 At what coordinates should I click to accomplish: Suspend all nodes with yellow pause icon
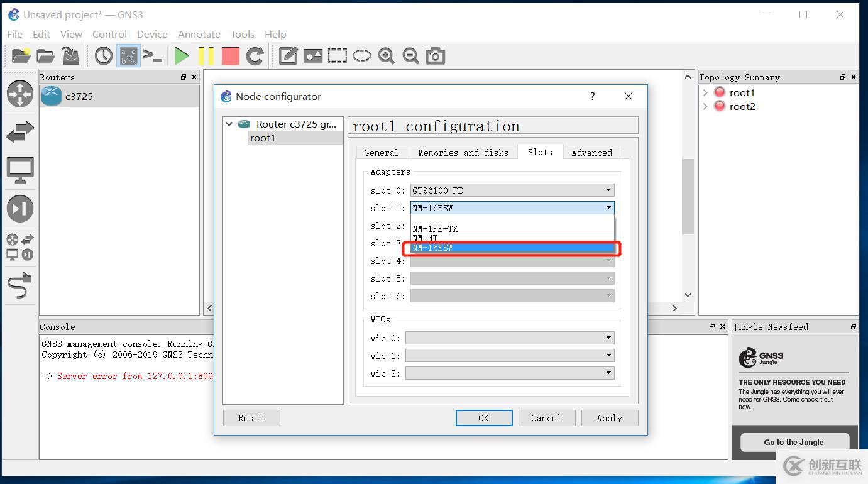pyautogui.click(x=206, y=56)
